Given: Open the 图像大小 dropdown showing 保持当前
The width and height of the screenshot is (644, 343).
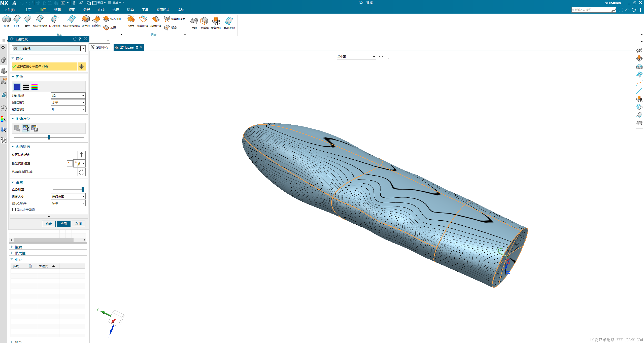Looking at the screenshot, I should 68,196.
